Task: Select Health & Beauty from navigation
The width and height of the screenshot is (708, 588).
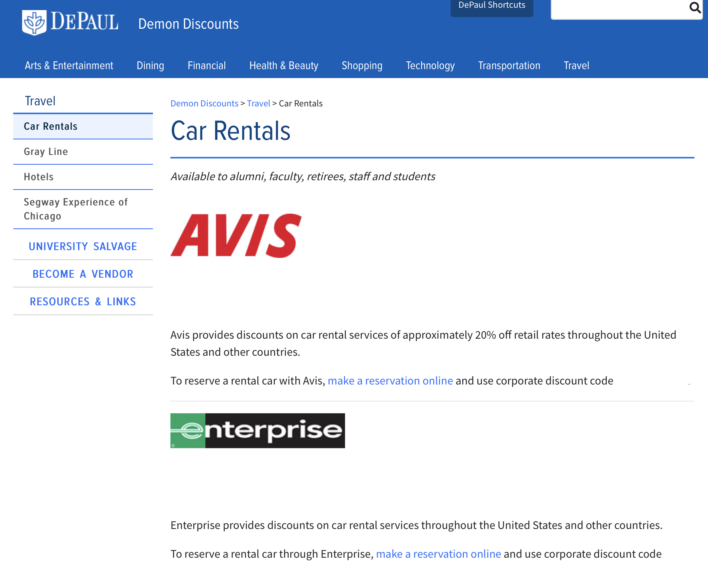Action: pyautogui.click(x=283, y=65)
